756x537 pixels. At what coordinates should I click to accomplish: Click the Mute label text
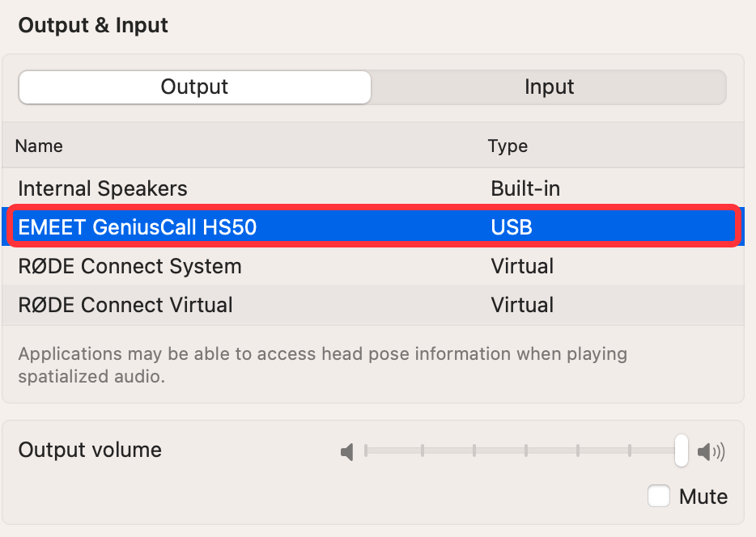click(x=703, y=497)
